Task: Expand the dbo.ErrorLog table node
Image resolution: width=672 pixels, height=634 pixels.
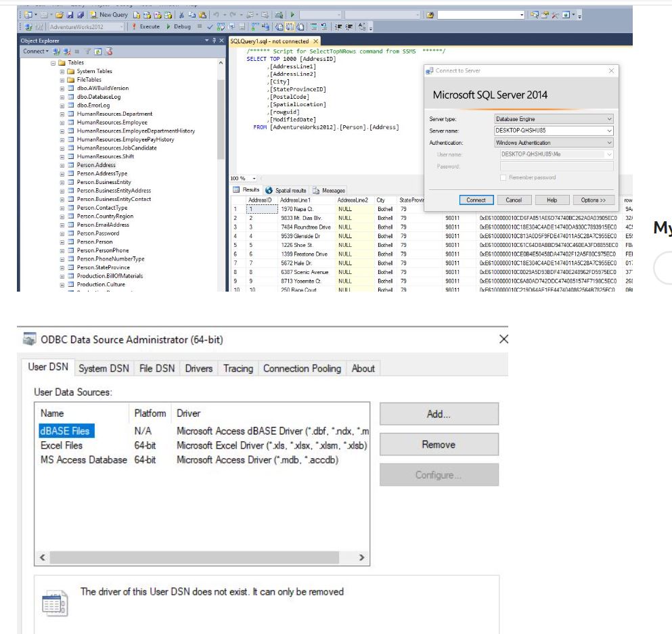Action: click(62, 106)
